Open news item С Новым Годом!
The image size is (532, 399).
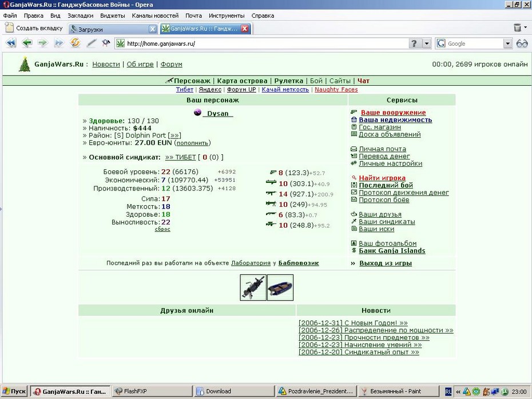353,323
